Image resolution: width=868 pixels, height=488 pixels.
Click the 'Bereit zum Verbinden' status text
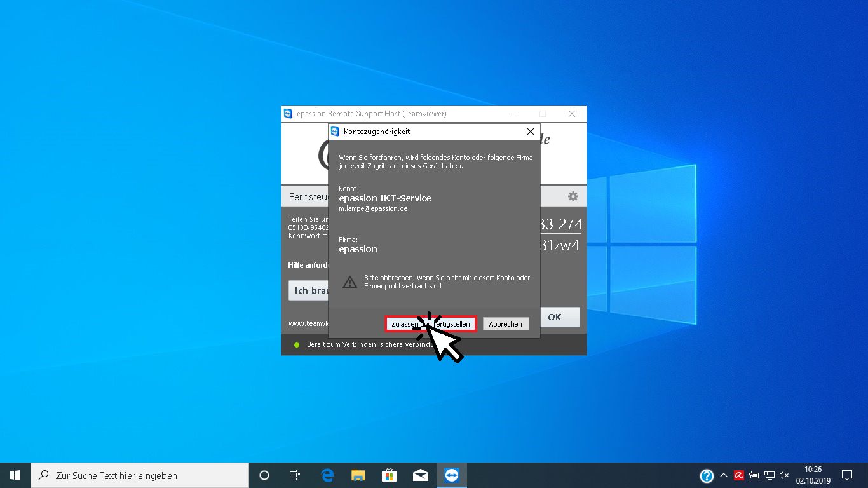tap(369, 345)
